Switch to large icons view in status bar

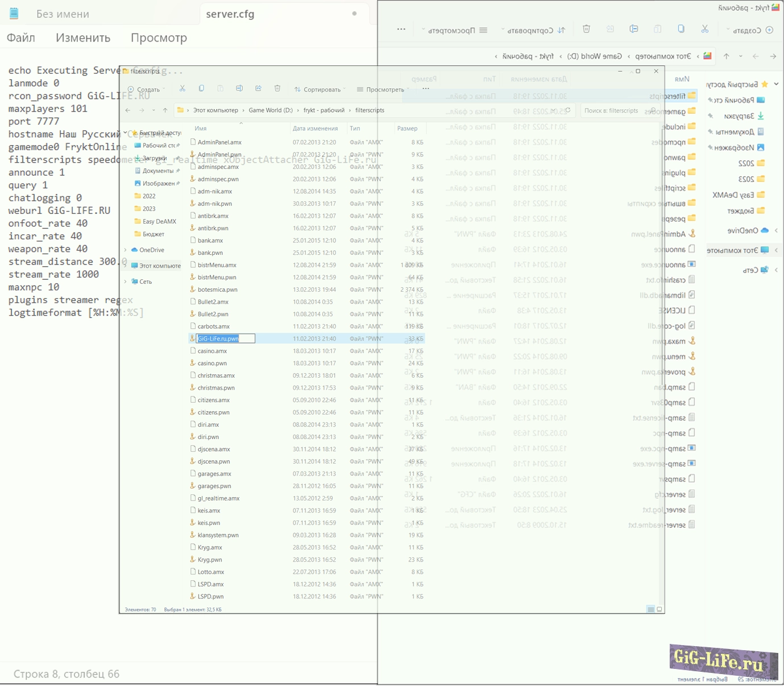point(659,609)
